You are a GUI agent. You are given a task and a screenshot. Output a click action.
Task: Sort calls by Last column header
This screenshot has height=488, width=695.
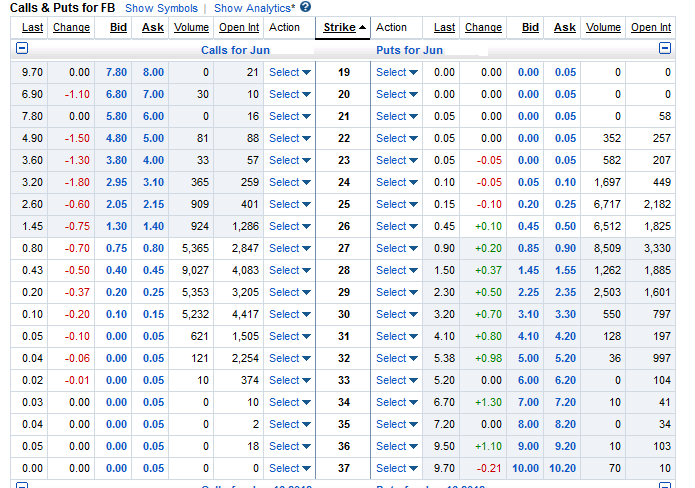click(33, 27)
